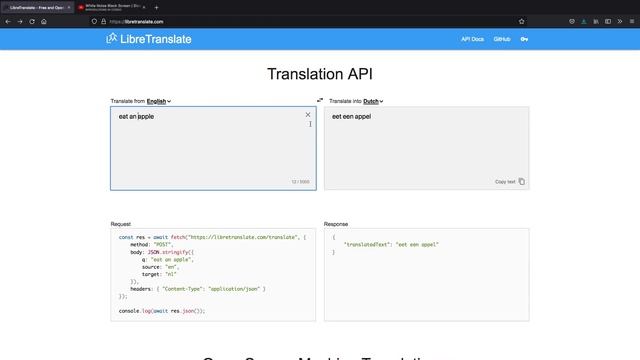Open the Translate into Dutch dropdown

(x=373, y=101)
